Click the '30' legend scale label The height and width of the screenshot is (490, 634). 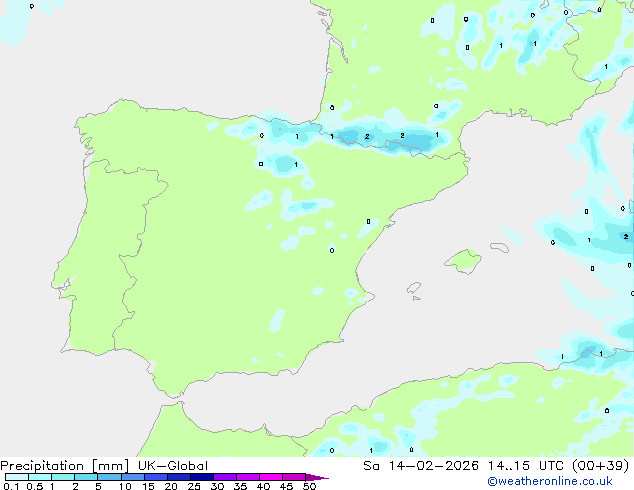(217, 486)
